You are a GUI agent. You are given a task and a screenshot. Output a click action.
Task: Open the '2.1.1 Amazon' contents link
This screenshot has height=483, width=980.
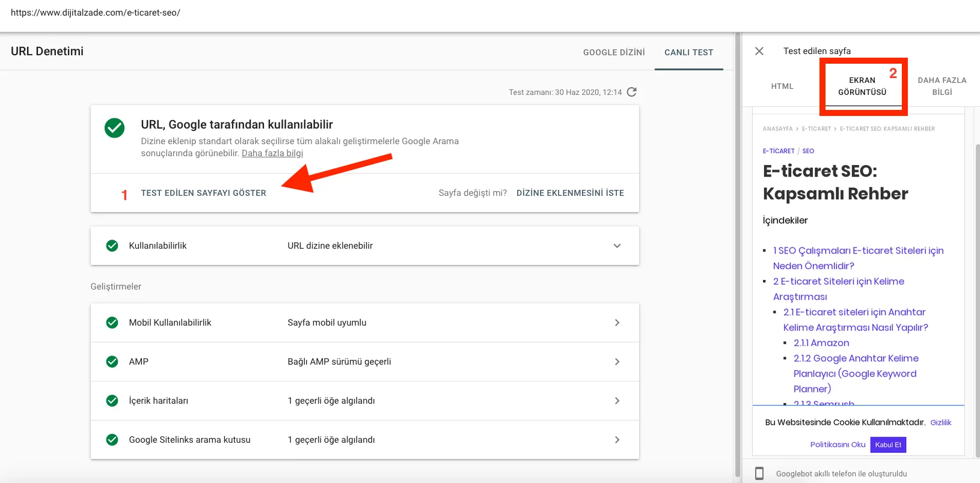click(x=821, y=343)
